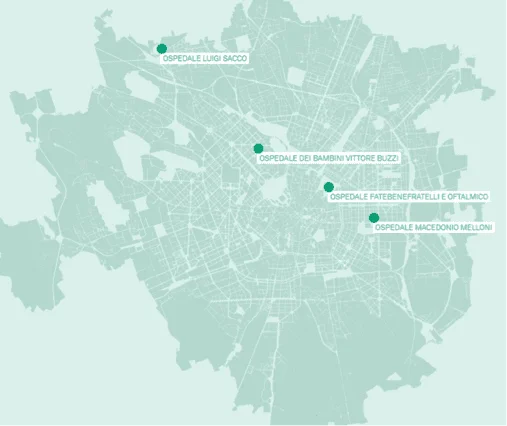
Task: Click the Ospedale Luigi Sacco marker dot
Action: [x=162, y=49]
